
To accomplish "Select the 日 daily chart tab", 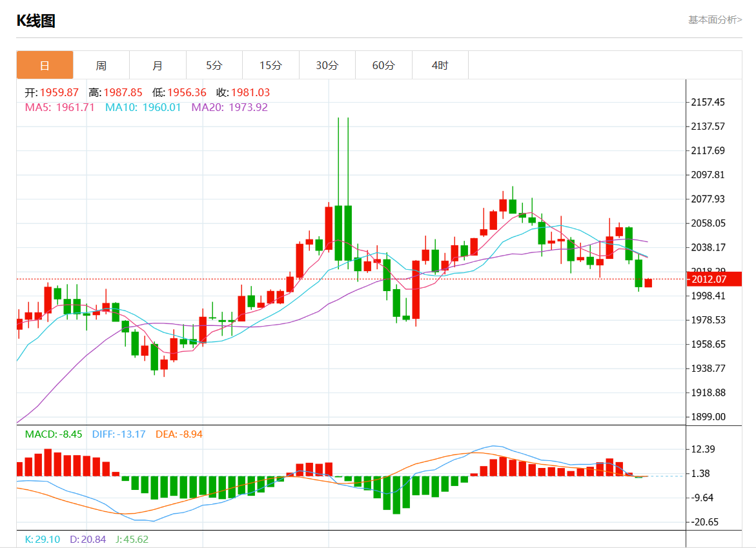I will coord(45,65).
